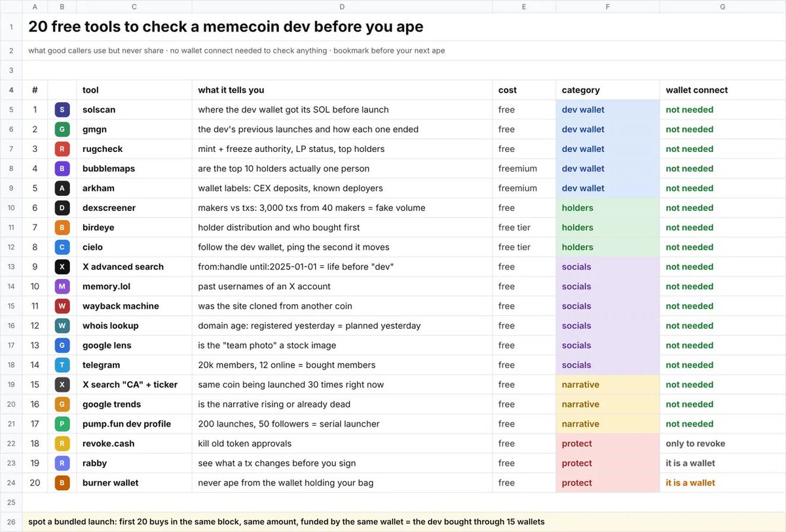Select row 1 header
Image resolution: width=786 pixels, height=532 pixels.
11,28
